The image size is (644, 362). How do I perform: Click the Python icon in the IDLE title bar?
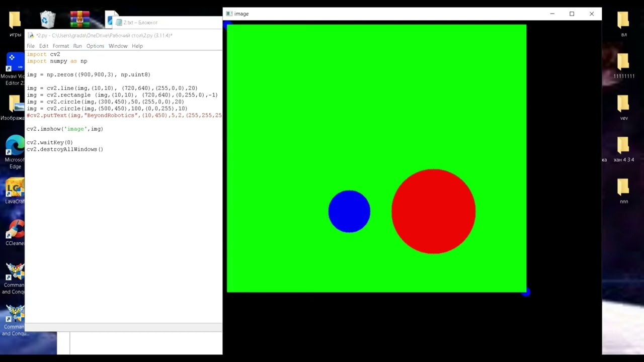click(31, 36)
